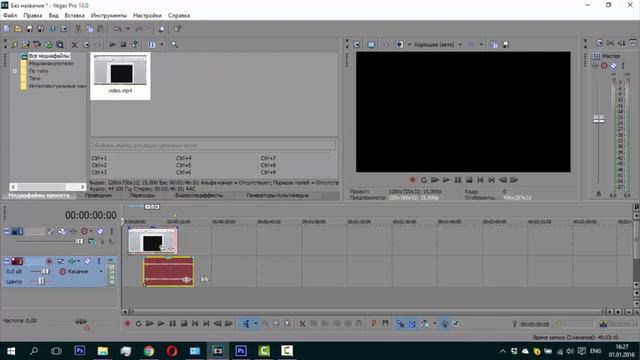
Task: Click save snapshot to file icon
Action: (x=506, y=44)
